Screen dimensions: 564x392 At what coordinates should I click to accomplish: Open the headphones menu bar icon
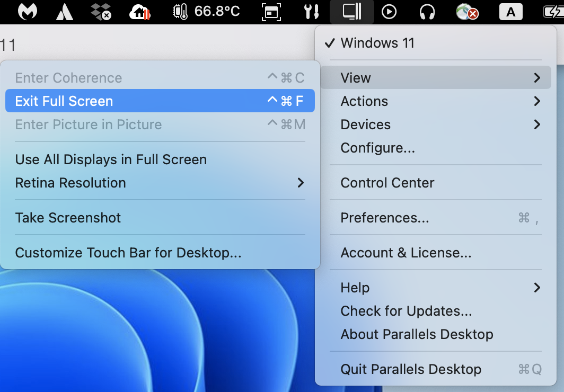[427, 11]
